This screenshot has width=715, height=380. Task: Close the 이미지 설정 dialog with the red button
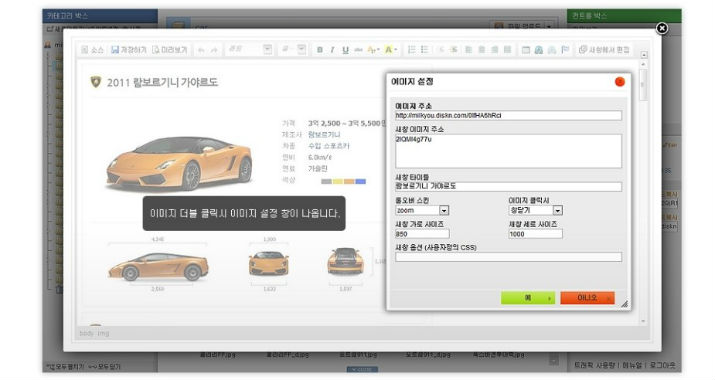pos(620,82)
